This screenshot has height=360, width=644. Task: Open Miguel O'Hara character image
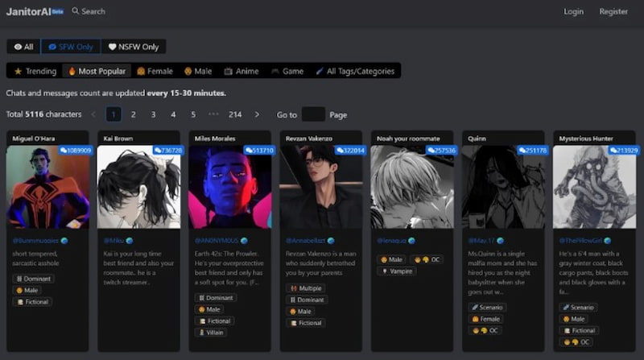47,187
